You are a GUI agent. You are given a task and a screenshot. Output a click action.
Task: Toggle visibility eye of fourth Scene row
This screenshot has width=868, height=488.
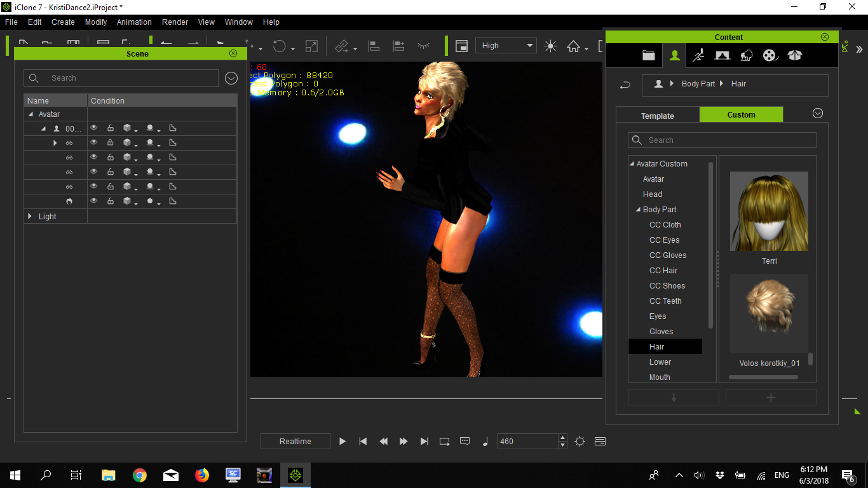94,172
